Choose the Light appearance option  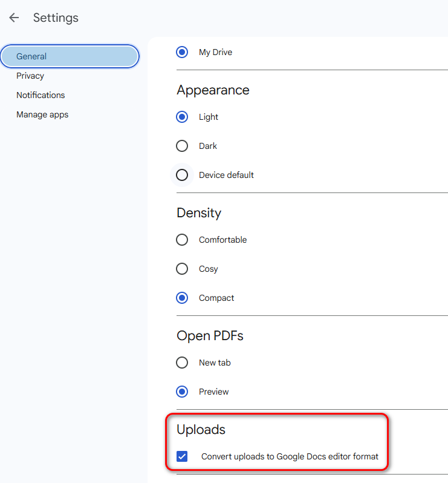(x=182, y=117)
